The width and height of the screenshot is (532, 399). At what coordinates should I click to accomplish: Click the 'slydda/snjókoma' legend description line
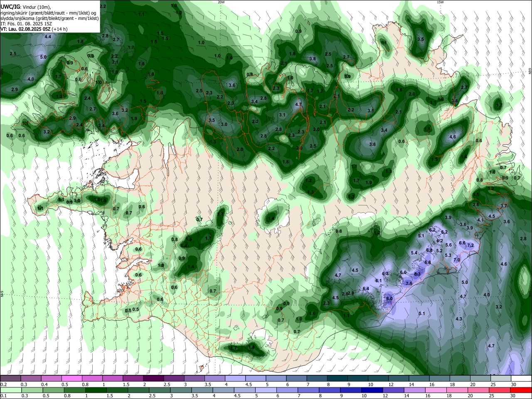[x=49, y=18]
